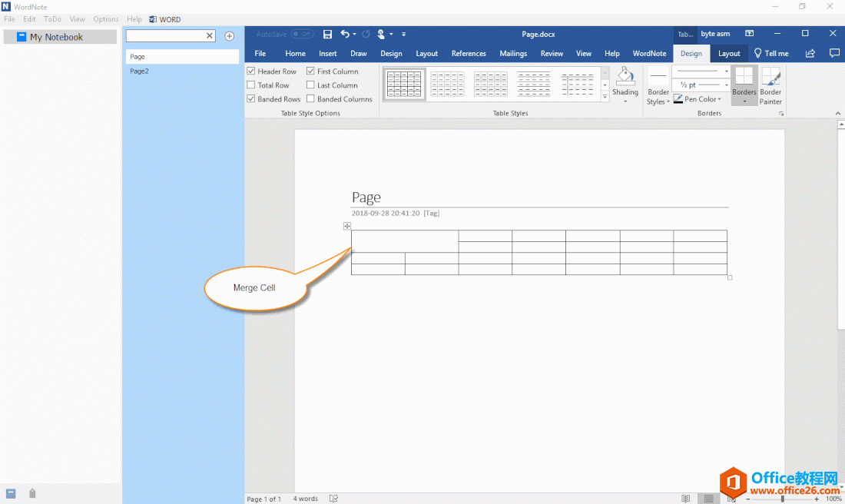The width and height of the screenshot is (845, 504).
Task: Switch to the table Layout tab
Action: coord(729,54)
